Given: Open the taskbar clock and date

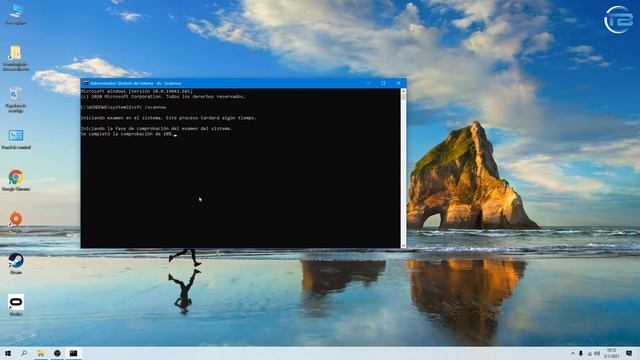Looking at the screenshot, I should (611, 353).
